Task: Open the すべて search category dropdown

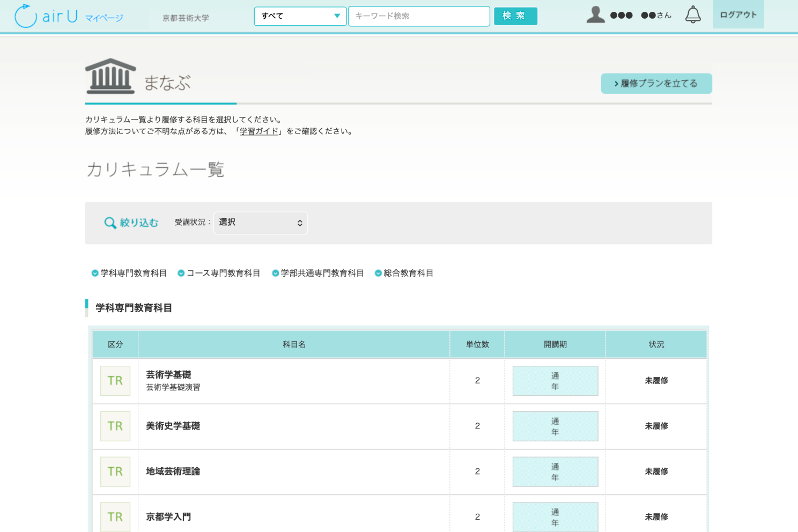Action: [x=300, y=16]
